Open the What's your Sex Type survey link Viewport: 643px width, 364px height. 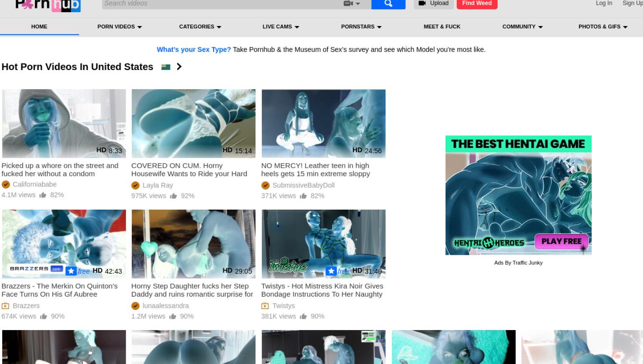(x=194, y=50)
